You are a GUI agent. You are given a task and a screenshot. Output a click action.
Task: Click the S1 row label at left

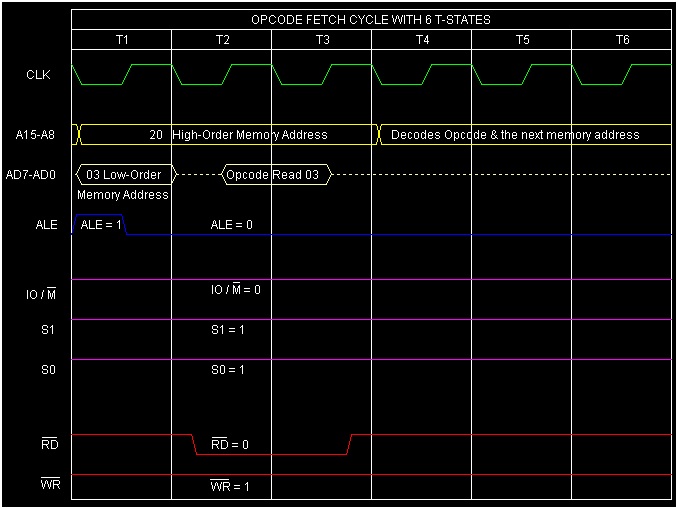pyautogui.click(x=48, y=330)
